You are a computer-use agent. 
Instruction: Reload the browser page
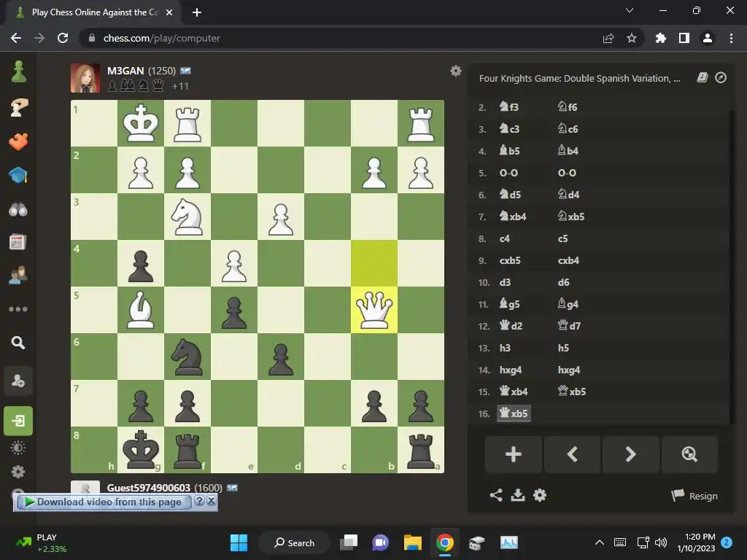click(63, 38)
